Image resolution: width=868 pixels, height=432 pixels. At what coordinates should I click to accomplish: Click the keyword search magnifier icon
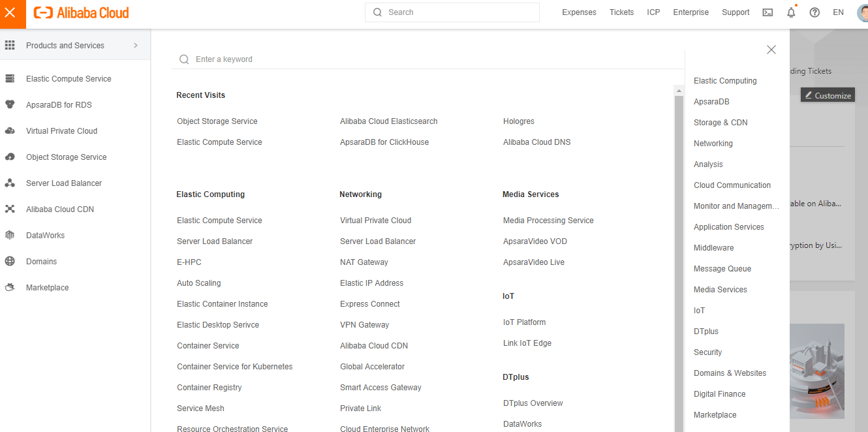(x=184, y=59)
